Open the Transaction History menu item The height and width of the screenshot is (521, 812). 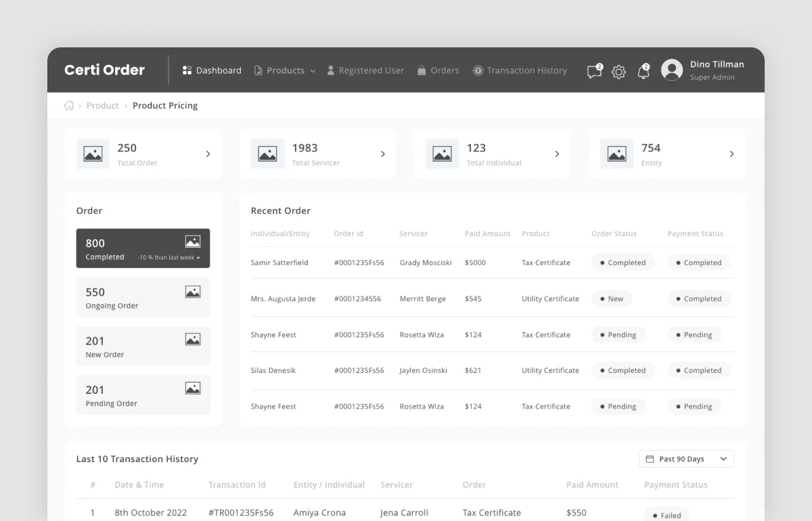(520, 70)
